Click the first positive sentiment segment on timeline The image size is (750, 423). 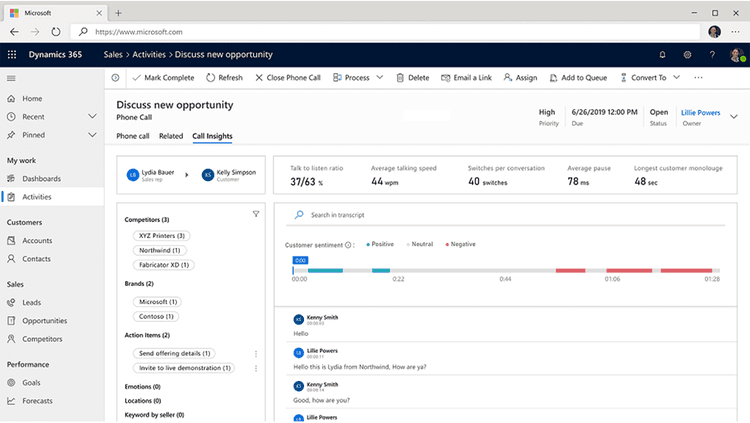pyautogui.click(x=325, y=271)
